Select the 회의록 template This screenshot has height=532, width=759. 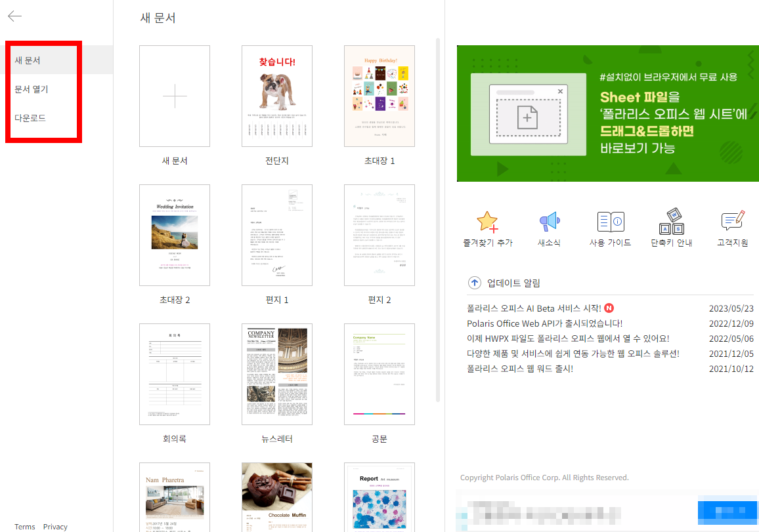pos(174,374)
